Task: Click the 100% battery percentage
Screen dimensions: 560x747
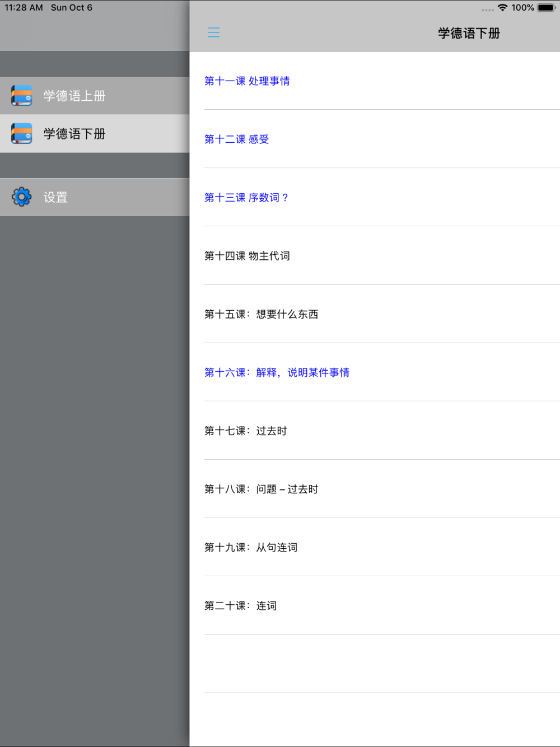Action: tap(522, 8)
